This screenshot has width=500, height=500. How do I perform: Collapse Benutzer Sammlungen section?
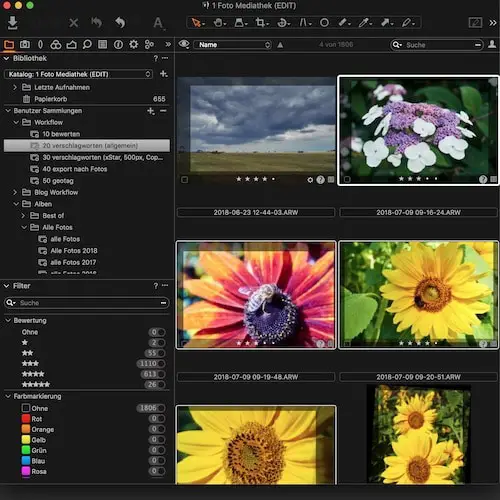(x=8, y=111)
